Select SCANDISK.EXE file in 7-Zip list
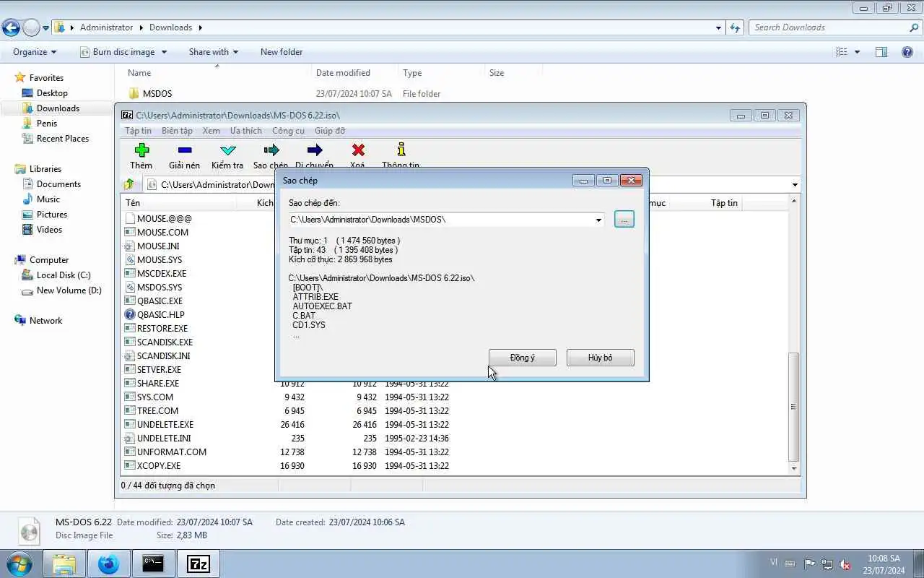924x578 pixels. pos(165,342)
